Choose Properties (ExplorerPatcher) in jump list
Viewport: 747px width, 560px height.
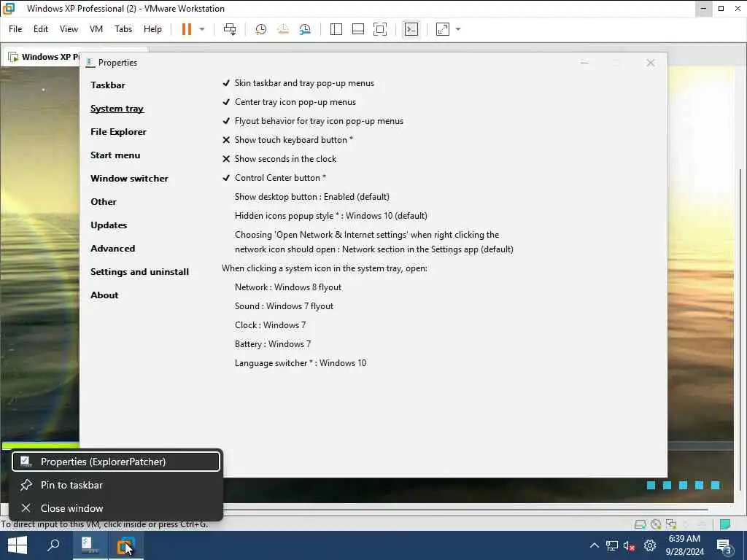click(116, 462)
